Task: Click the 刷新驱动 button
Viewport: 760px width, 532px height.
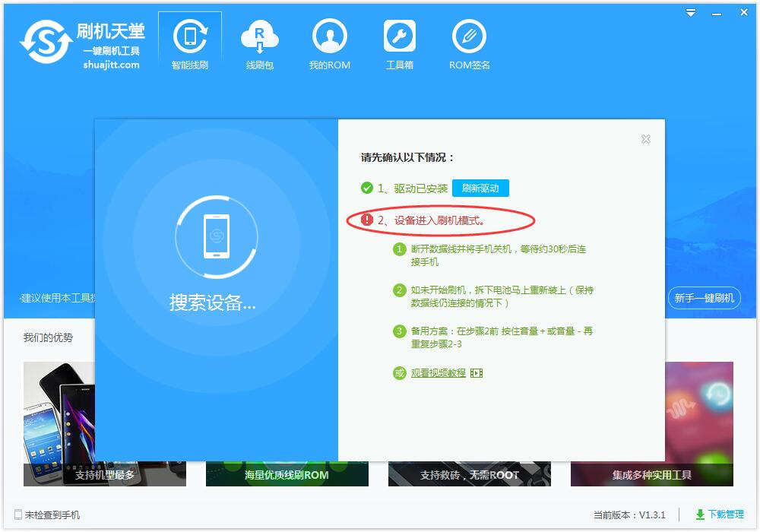Action: 480,188
